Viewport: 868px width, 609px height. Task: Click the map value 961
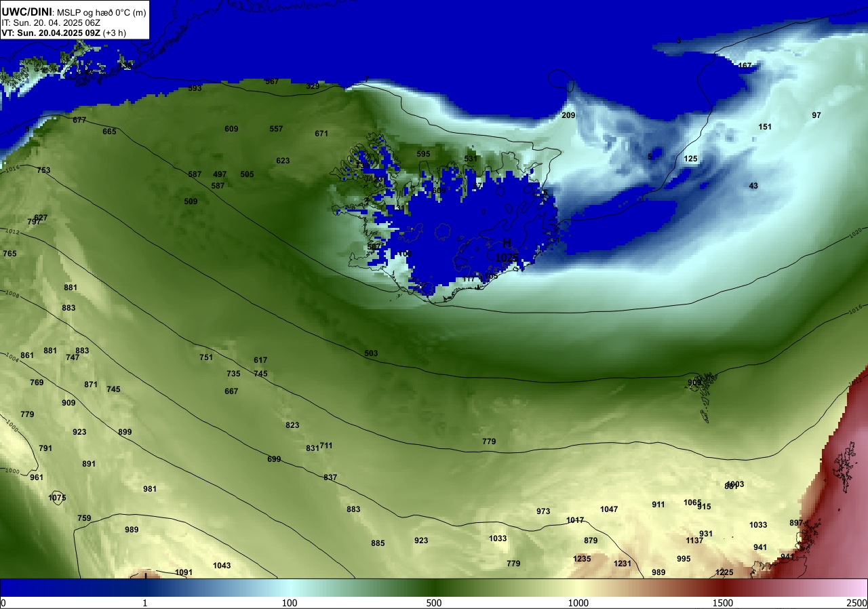click(x=37, y=477)
